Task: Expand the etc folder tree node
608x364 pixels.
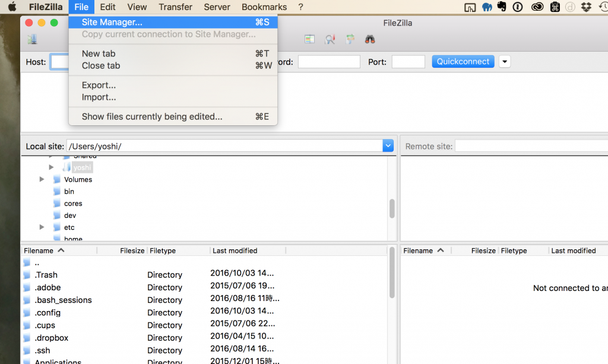Action: [x=42, y=227]
